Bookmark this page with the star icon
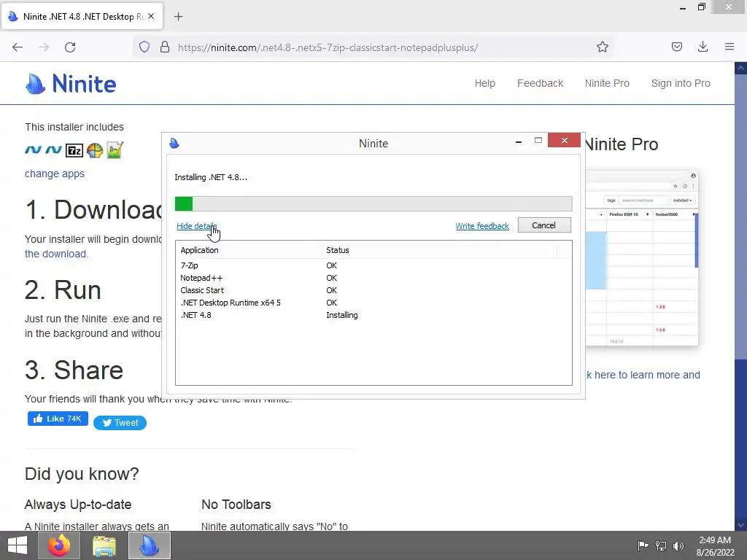 pyautogui.click(x=602, y=47)
